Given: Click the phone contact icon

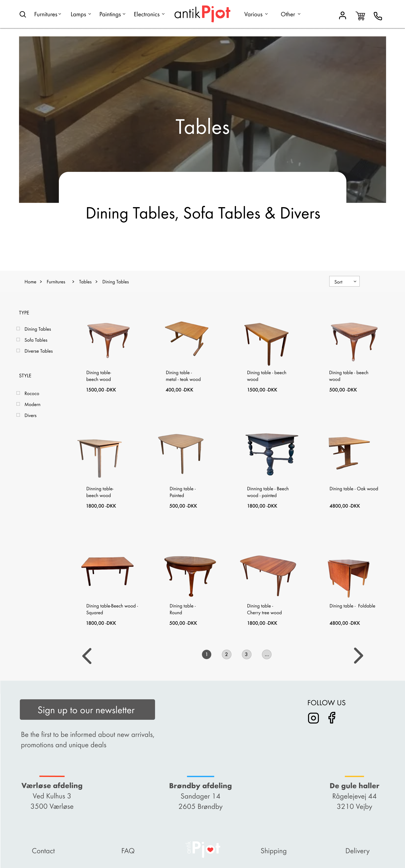Looking at the screenshot, I should [x=378, y=16].
